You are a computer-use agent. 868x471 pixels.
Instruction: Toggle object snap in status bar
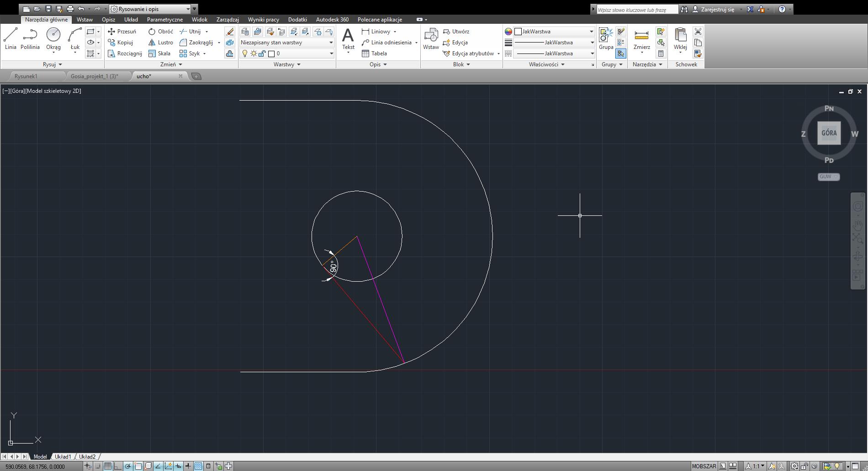point(138,466)
